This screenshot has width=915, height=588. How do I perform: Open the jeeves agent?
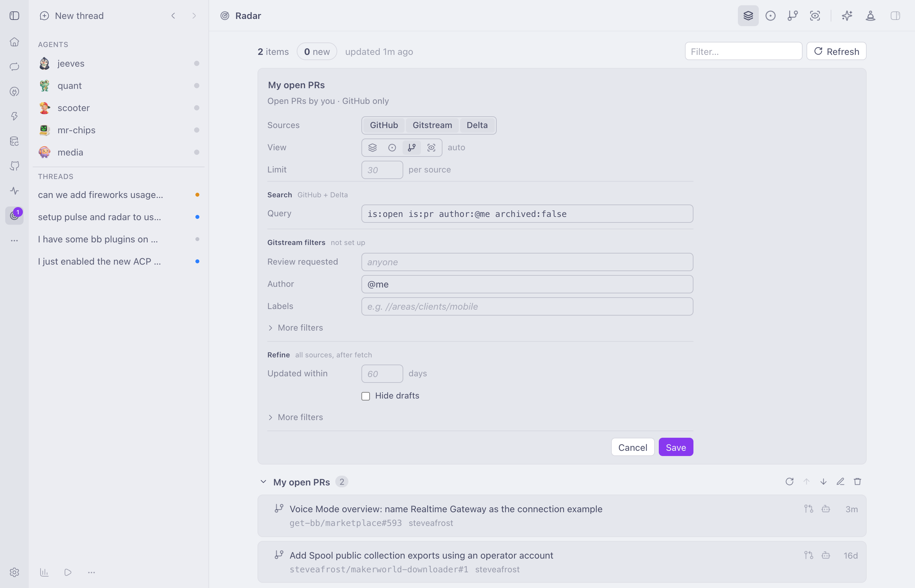119,63
